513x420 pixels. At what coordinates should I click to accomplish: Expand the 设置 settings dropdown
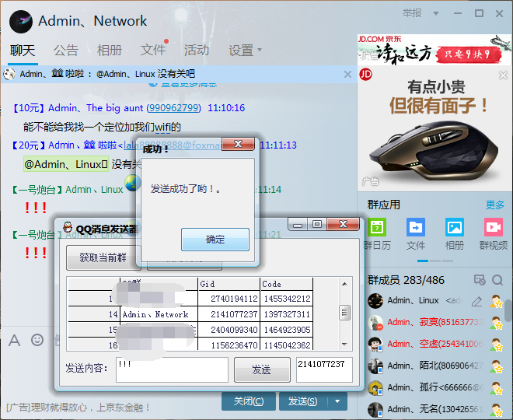[x=260, y=50]
